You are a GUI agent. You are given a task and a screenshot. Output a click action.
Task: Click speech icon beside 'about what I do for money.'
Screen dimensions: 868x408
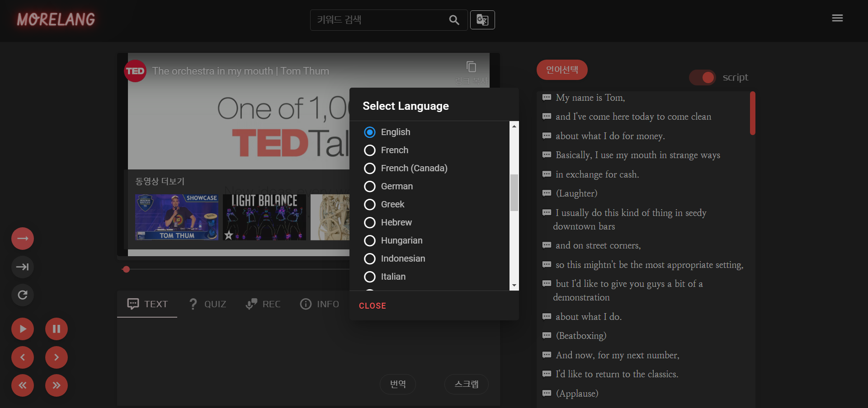(547, 136)
